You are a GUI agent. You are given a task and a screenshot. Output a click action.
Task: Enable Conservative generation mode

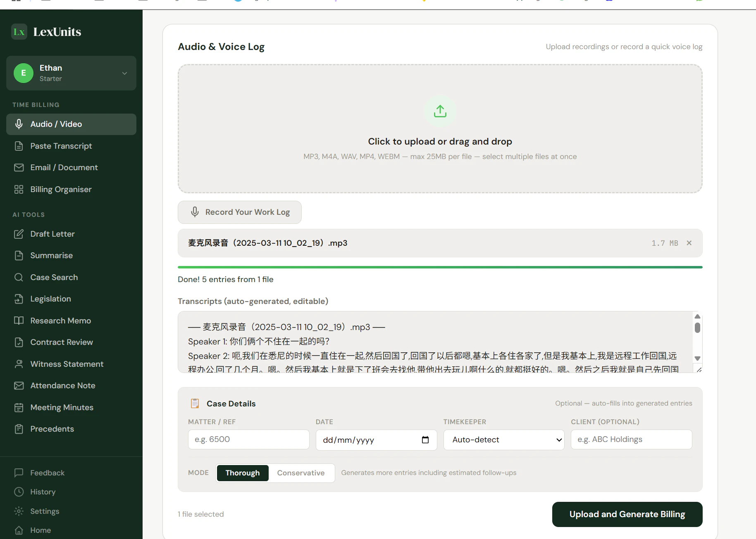click(x=301, y=473)
